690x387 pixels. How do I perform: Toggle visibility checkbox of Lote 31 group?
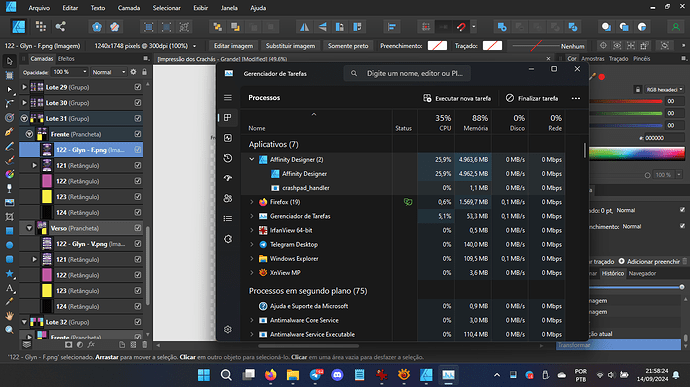point(138,118)
